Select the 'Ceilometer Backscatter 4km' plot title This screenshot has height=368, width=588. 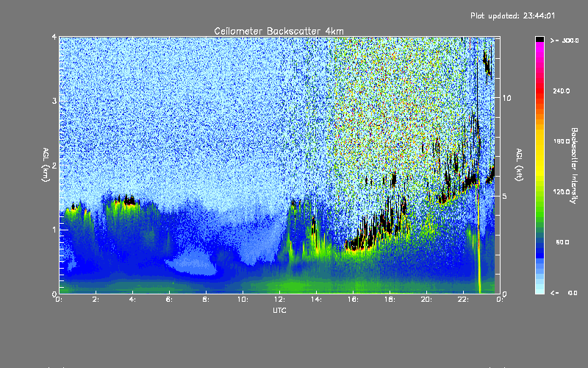pyautogui.click(x=279, y=31)
